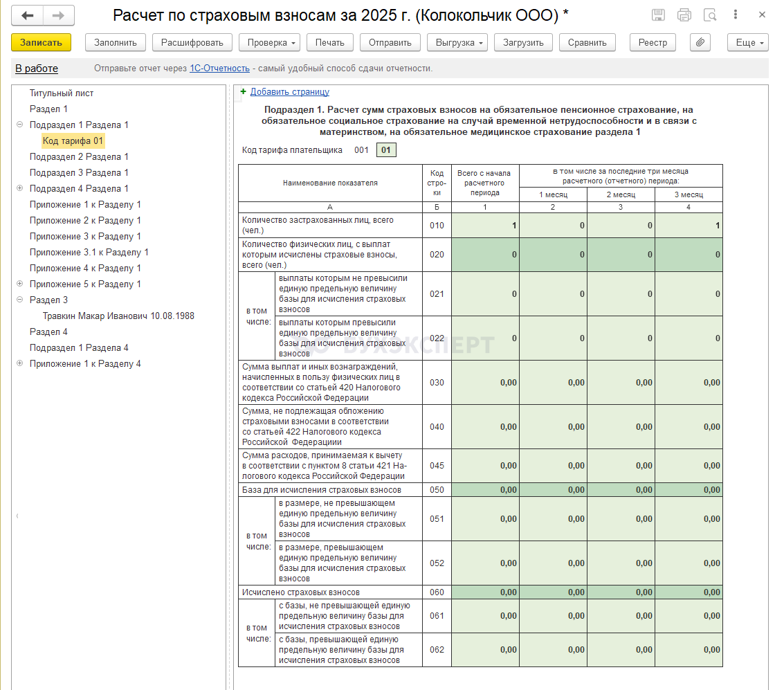784x690 pixels.
Task: Collapse the Подраздел 1 Раздела 1 node
Action: point(19,125)
